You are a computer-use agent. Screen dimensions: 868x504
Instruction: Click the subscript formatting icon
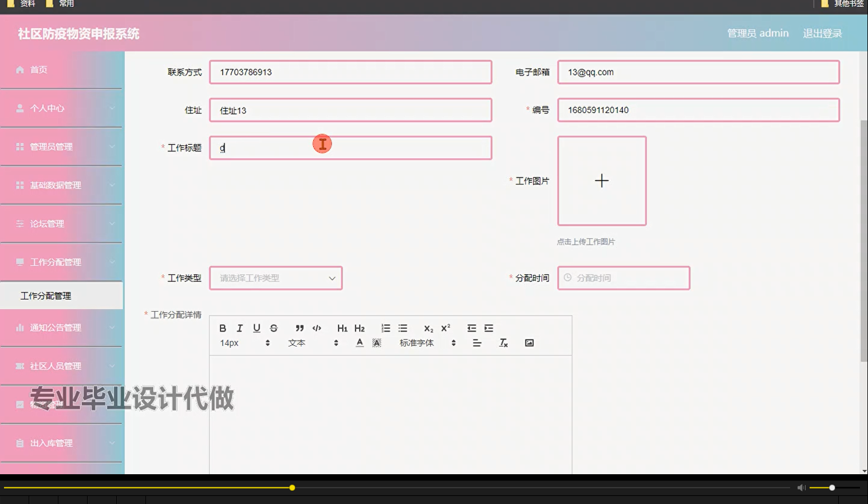(427, 328)
